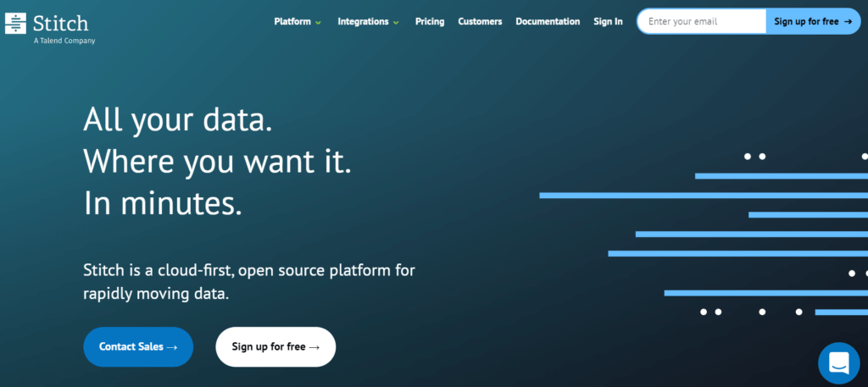Click the 'Stitch is a cloud-first' description text
The height and width of the screenshot is (387, 868).
point(249,281)
